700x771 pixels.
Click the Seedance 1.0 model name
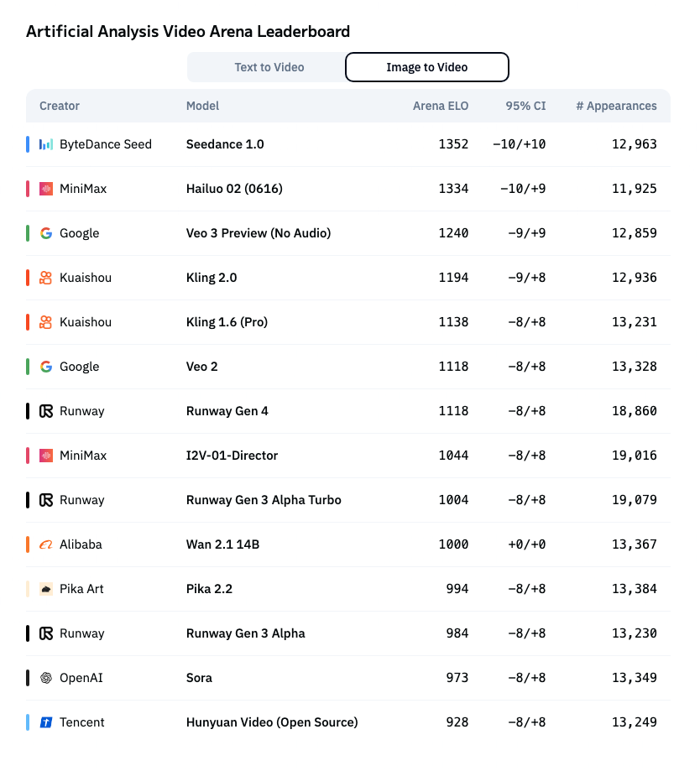pos(225,144)
